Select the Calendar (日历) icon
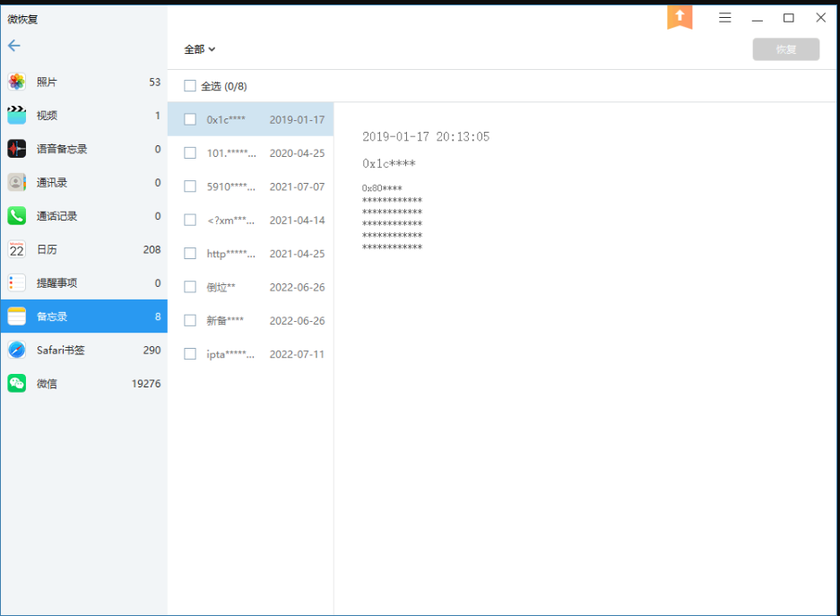Viewport: 840px width, 616px height. [17, 249]
